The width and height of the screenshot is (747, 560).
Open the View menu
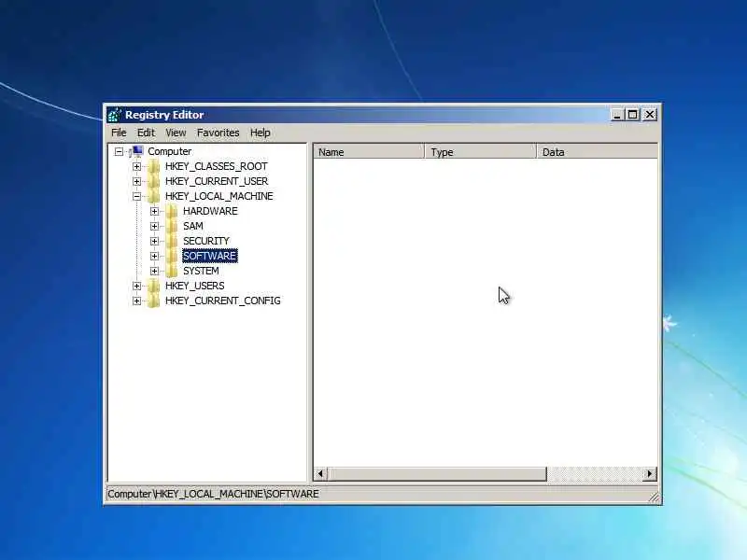pos(176,133)
